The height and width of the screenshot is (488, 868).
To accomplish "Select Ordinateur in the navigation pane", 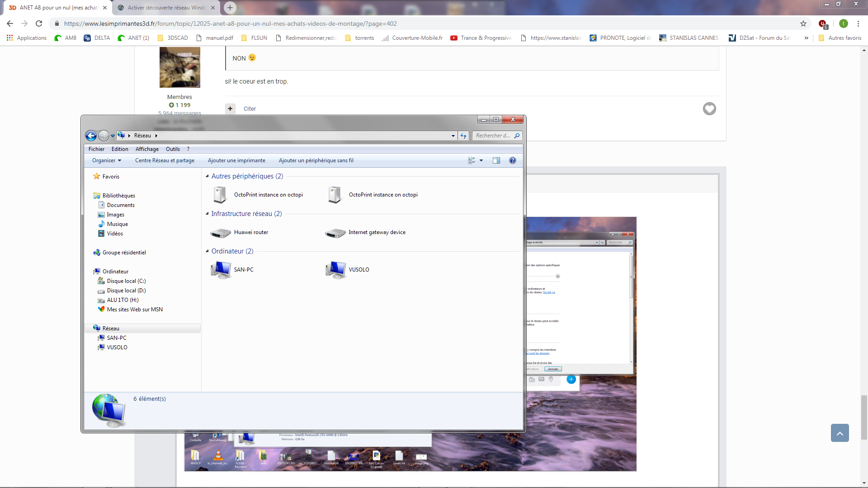I will coord(115,272).
